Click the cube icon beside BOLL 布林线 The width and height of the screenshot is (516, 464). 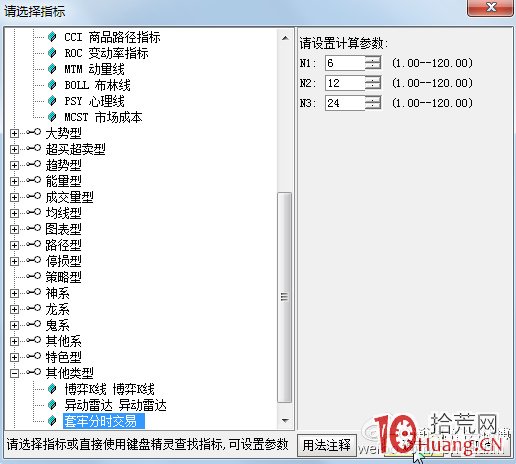[52, 85]
